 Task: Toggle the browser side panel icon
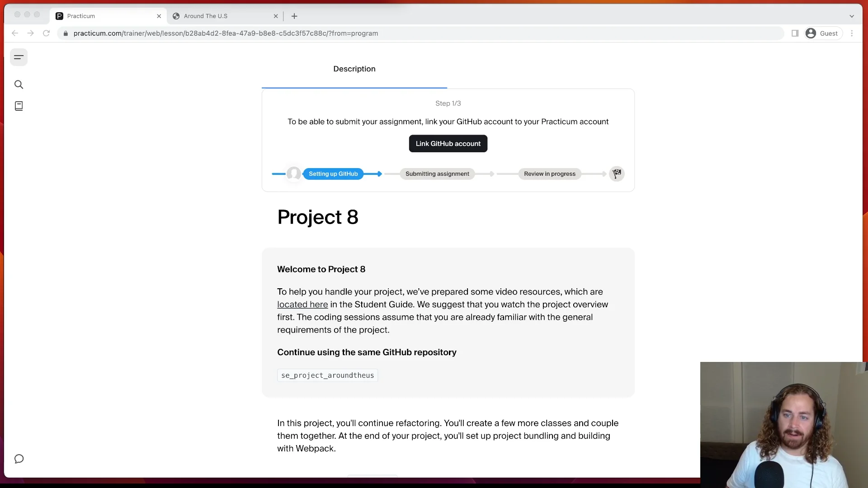click(795, 33)
